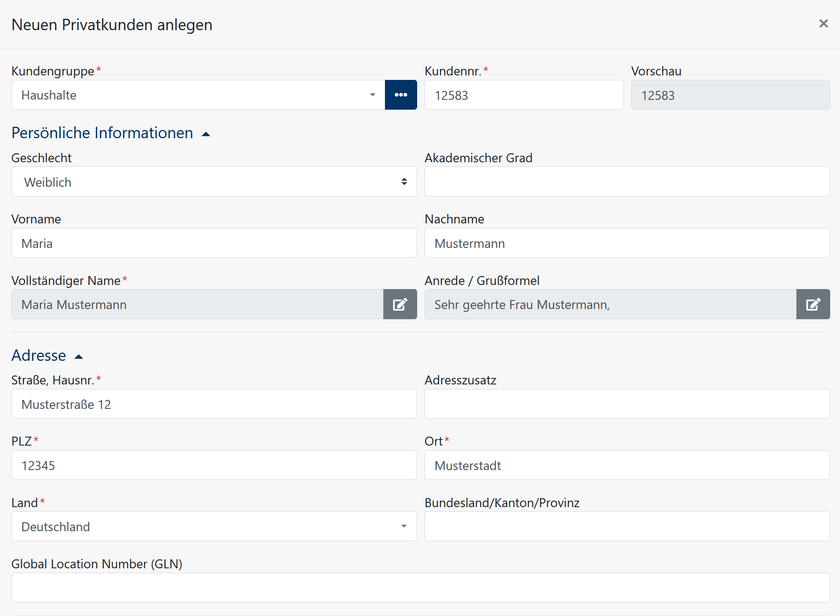This screenshot has height=616, width=840.
Task: Click the Kundennr. field with 12583
Action: pos(524,95)
